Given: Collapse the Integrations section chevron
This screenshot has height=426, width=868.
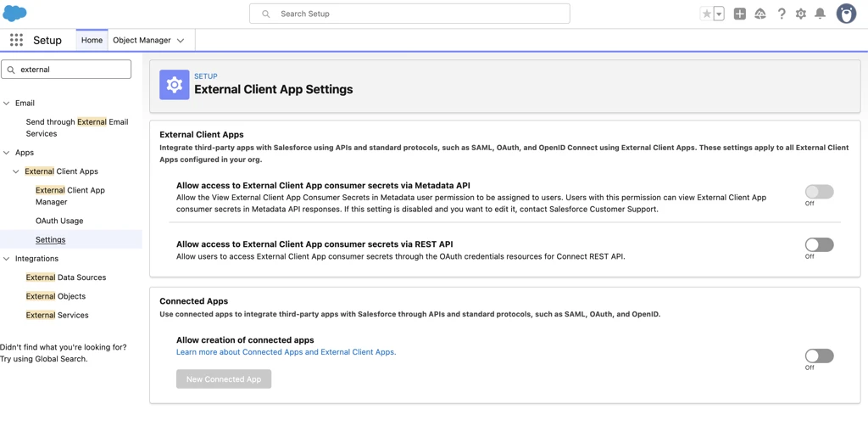Looking at the screenshot, I should coord(7,259).
